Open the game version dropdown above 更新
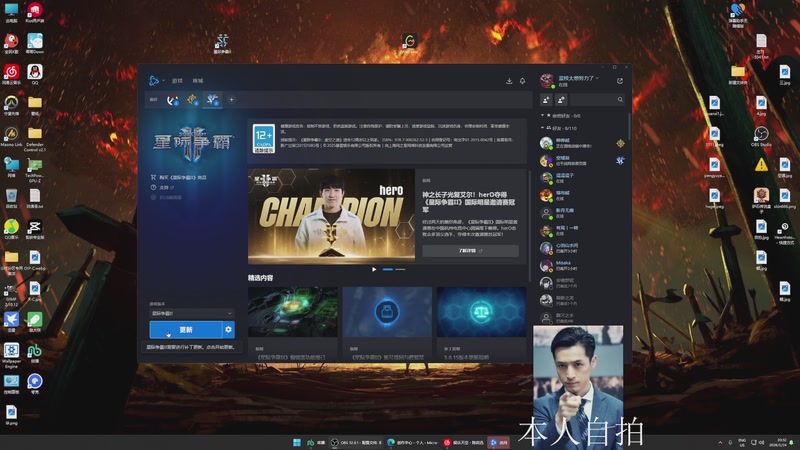 (192, 313)
